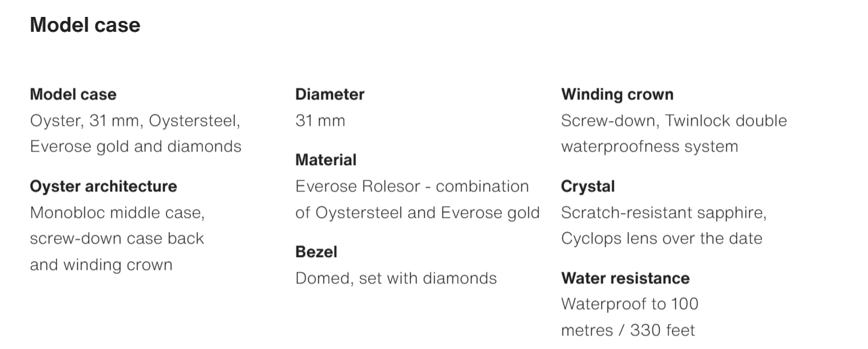Click the bold "Diameter" label
868x349 pixels.
point(330,95)
